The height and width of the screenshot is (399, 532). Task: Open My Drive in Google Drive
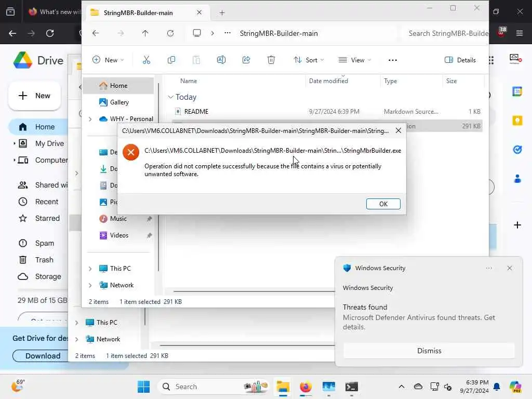pyautogui.click(x=49, y=143)
